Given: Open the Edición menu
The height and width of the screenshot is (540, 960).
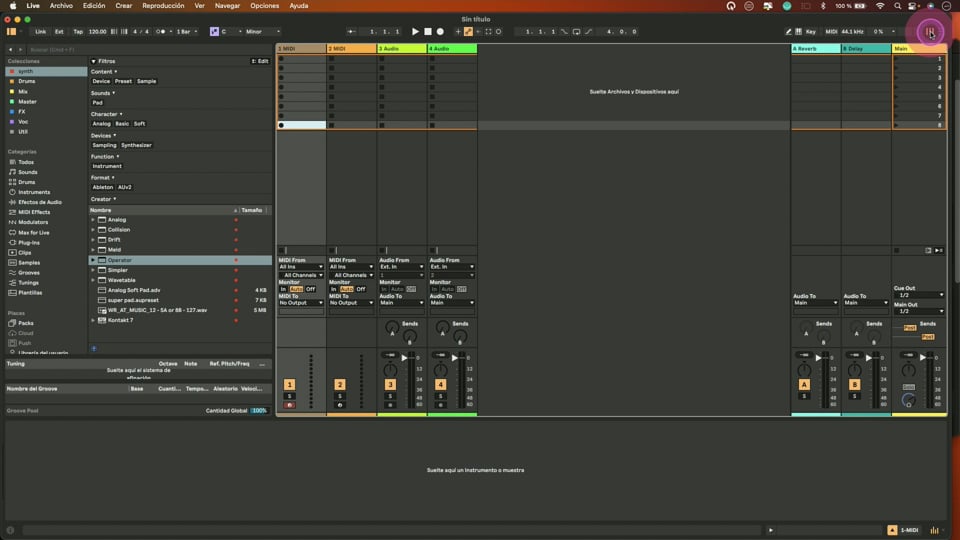Looking at the screenshot, I should [94, 6].
